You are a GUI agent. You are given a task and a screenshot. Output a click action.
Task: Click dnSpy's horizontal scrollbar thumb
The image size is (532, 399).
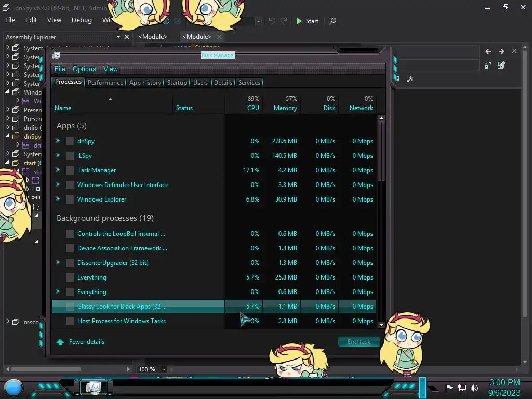[46, 369]
